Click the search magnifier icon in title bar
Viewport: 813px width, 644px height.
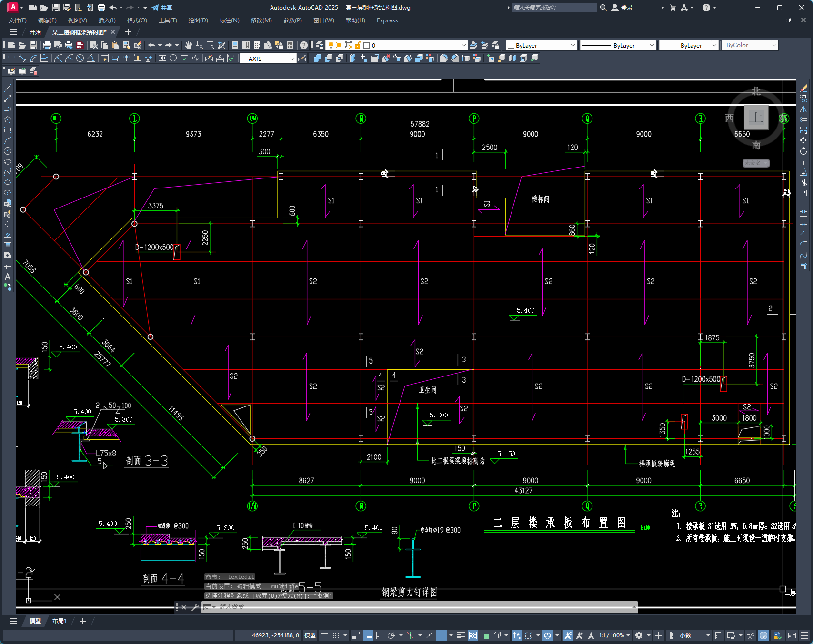[603, 8]
